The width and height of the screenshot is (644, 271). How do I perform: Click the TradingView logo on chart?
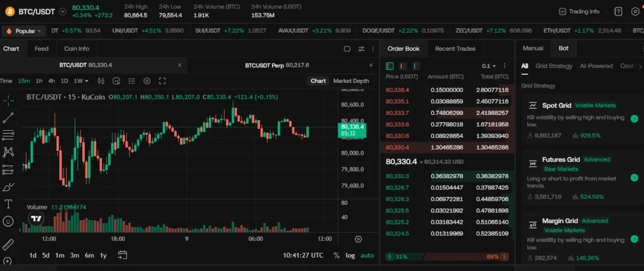click(36, 218)
